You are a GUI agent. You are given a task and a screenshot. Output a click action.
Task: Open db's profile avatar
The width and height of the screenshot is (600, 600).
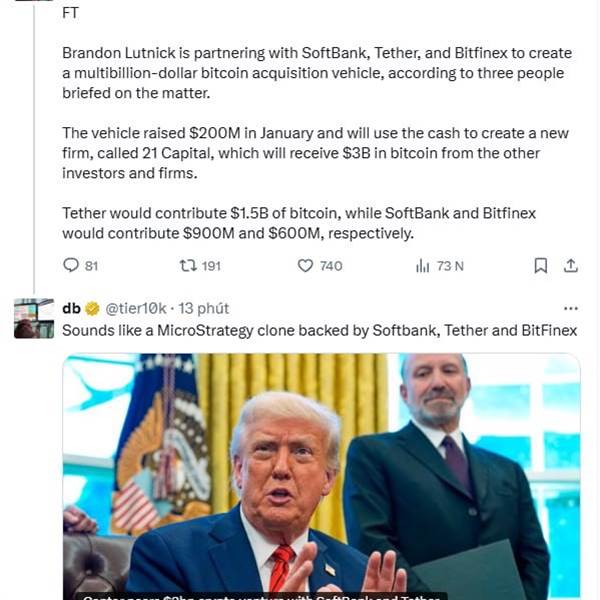(x=34, y=318)
